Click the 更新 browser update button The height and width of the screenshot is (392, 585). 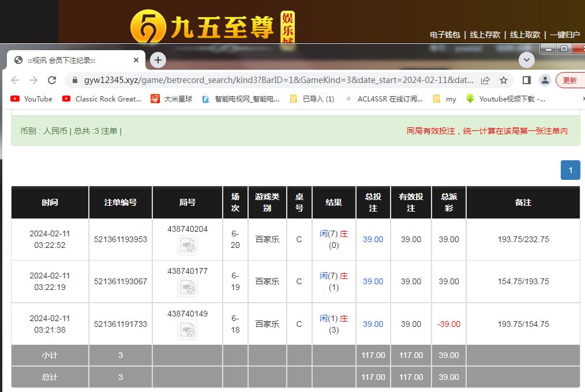click(x=570, y=80)
